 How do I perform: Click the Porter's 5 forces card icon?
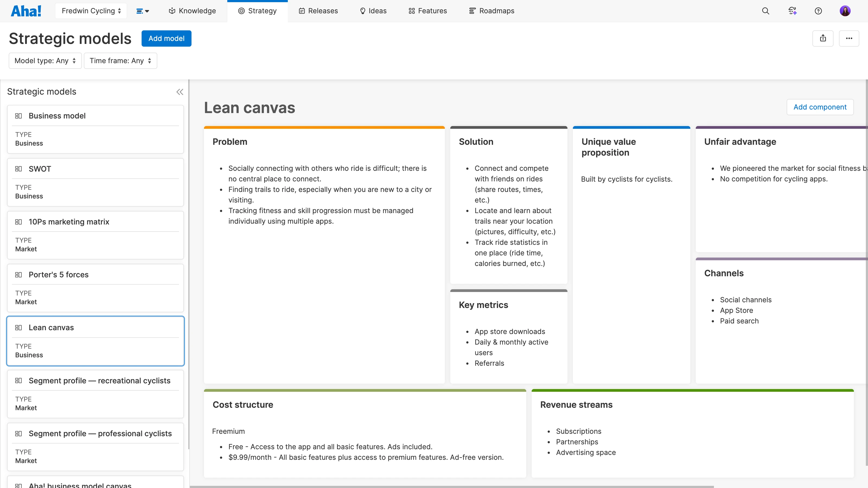tap(18, 275)
